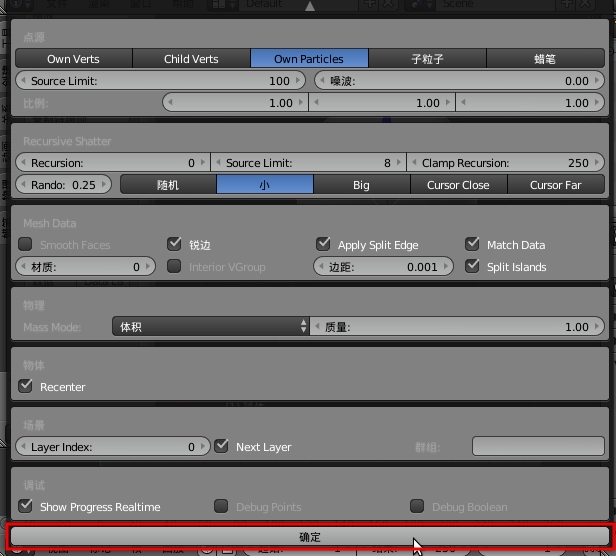Choose the Big recursion option
Screen dimensions: 616x556
coord(361,185)
